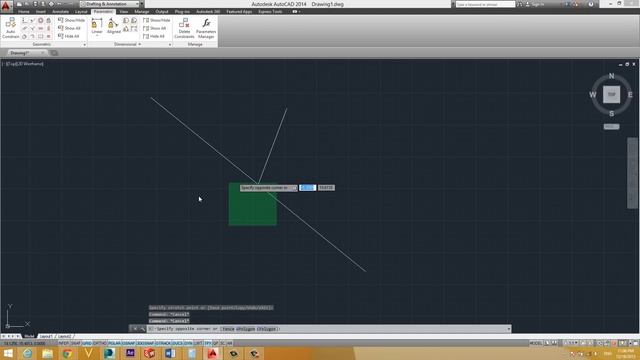640x360 pixels.
Task: Click the highlighted dynamic input coordinate field
Action: click(307, 188)
